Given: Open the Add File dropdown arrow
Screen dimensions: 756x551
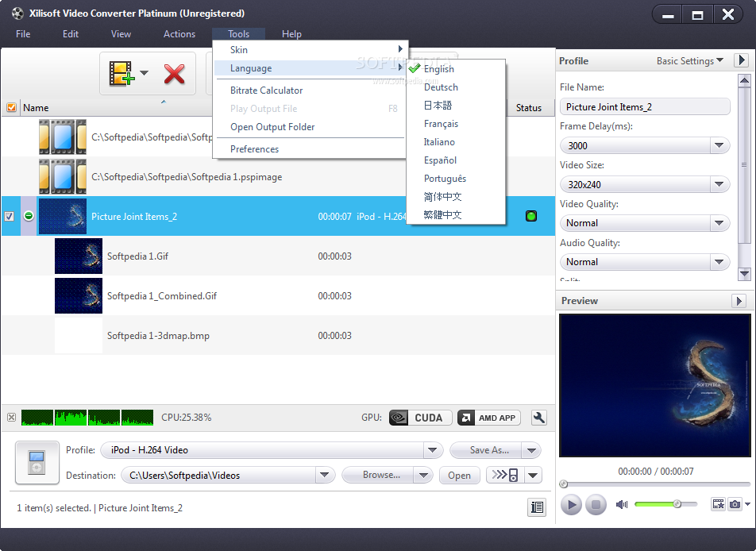Looking at the screenshot, I should tap(144, 73).
